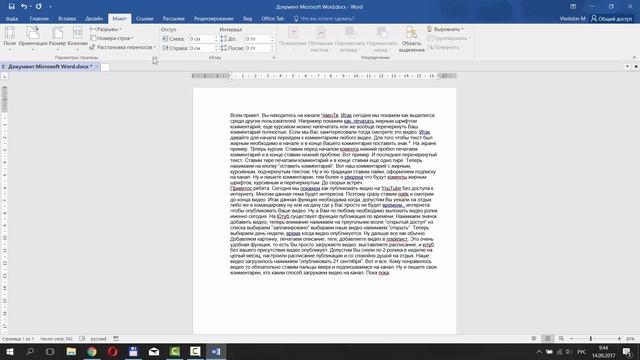
Task: Open the Область выделения selection pane
Action: click(x=411, y=39)
